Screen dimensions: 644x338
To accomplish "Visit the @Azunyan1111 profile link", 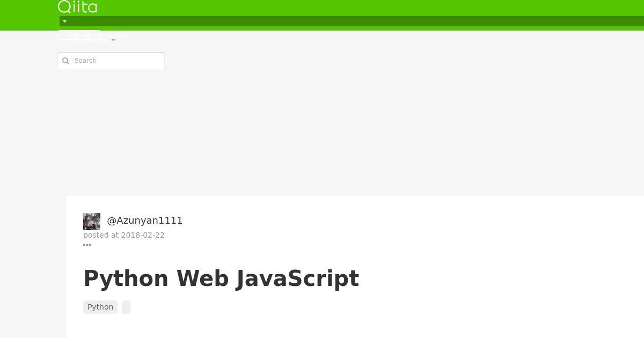I will click(x=145, y=221).
